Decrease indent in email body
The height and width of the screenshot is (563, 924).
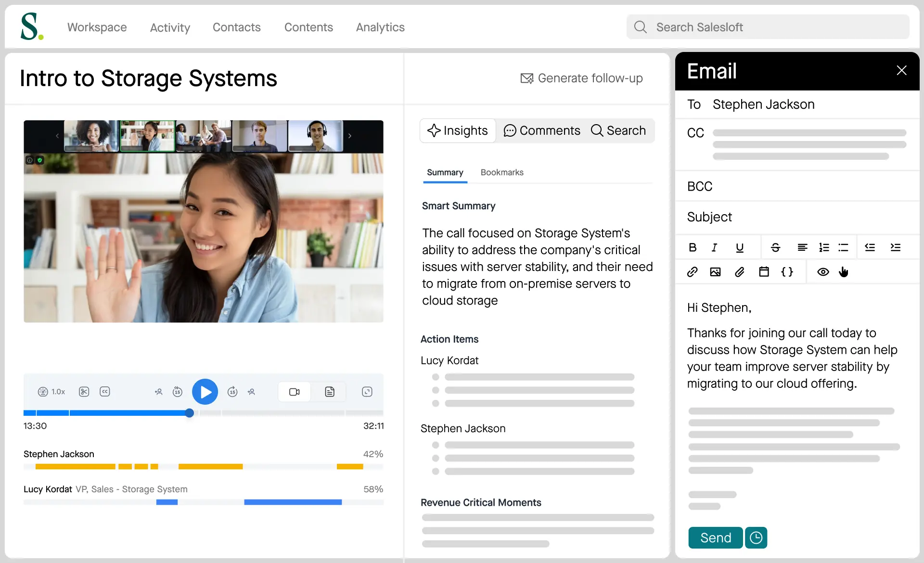pyautogui.click(x=870, y=247)
